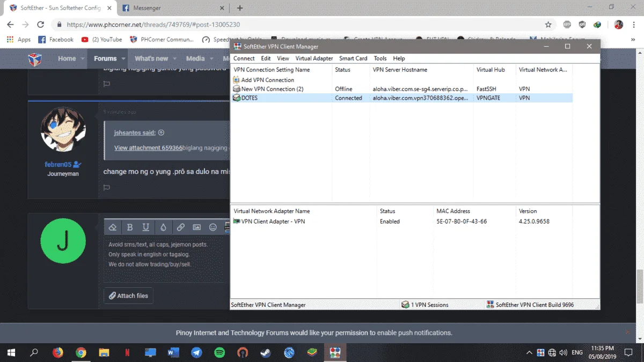Click insert link icon in editor
The width and height of the screenshot is (644, 362).
181,227
